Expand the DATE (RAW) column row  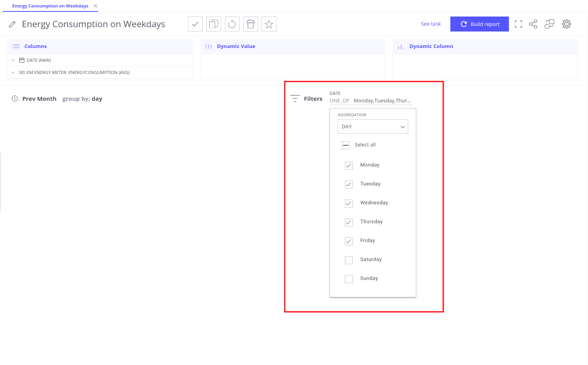(13, 60)
